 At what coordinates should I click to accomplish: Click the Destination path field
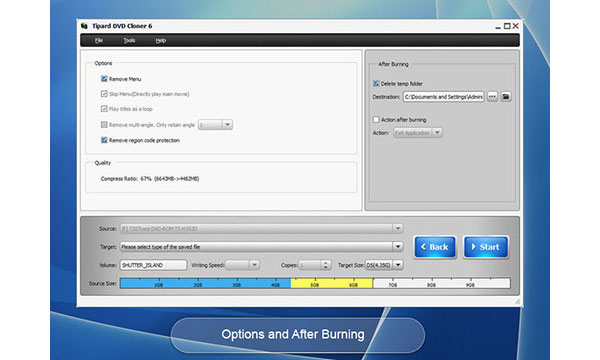coord(444,97)
